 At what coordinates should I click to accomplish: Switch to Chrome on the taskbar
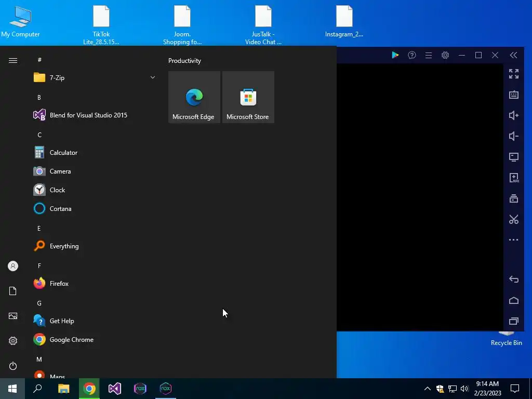(x=89, y=389)
